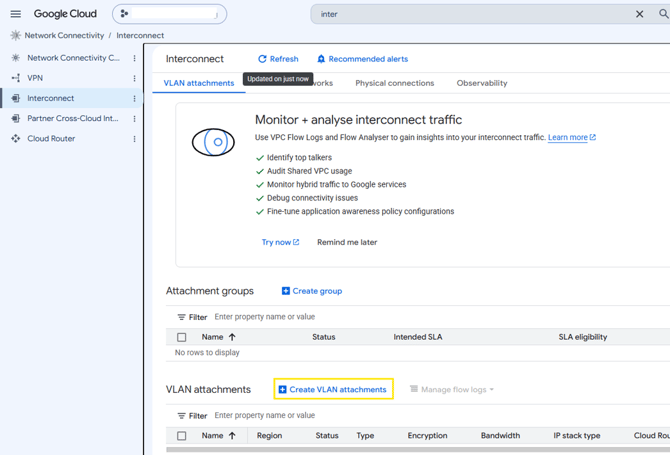
Task: Click the VLAN attachments filter icon
Action: (182, 416)
